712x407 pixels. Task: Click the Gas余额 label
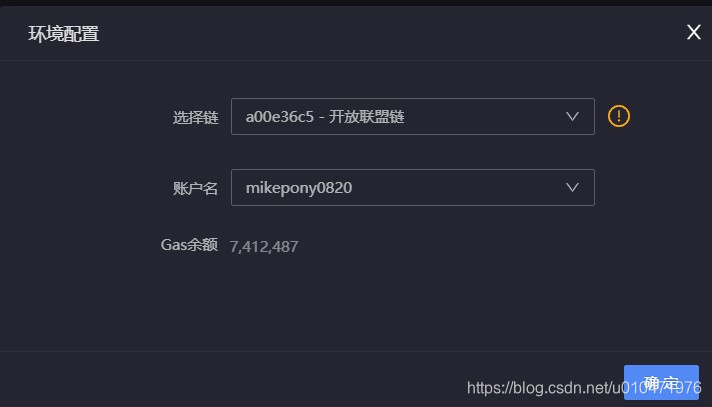click(189, 245)
